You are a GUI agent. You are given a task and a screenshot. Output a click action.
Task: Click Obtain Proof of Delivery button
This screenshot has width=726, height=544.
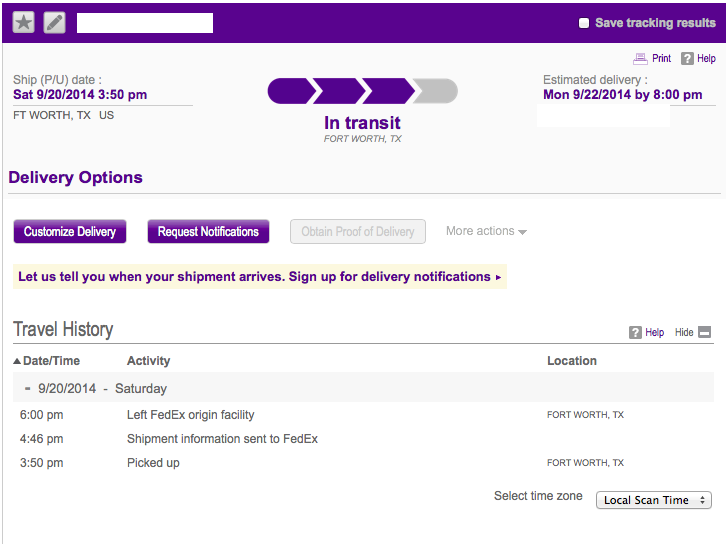(x=358, y=231)
